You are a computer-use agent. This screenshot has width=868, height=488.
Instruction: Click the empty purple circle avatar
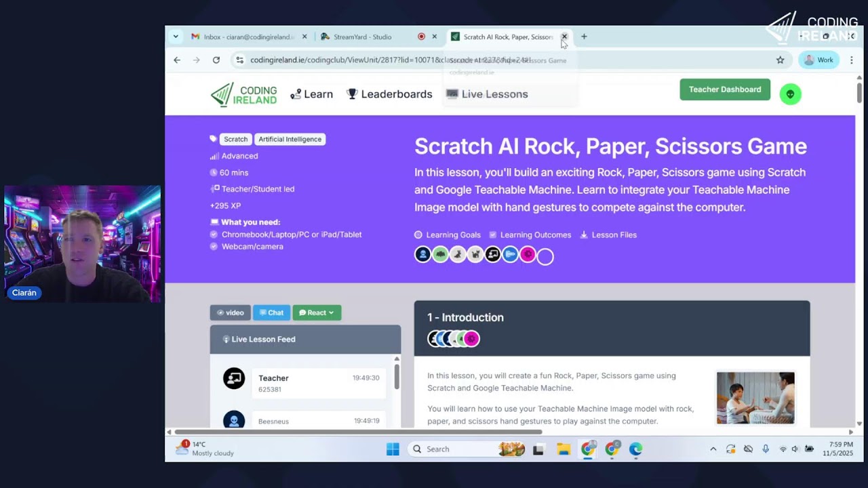(x=545, y=256)
